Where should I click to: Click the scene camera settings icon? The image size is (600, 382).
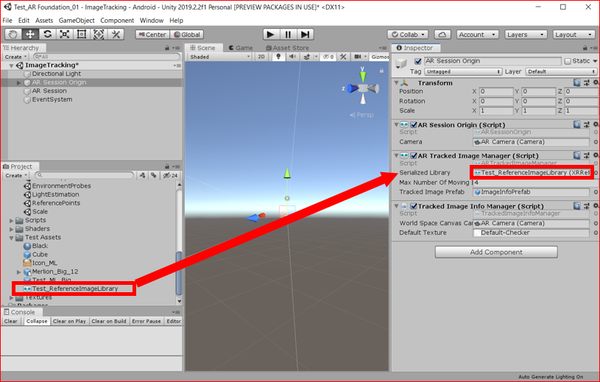tap(357, 57)
